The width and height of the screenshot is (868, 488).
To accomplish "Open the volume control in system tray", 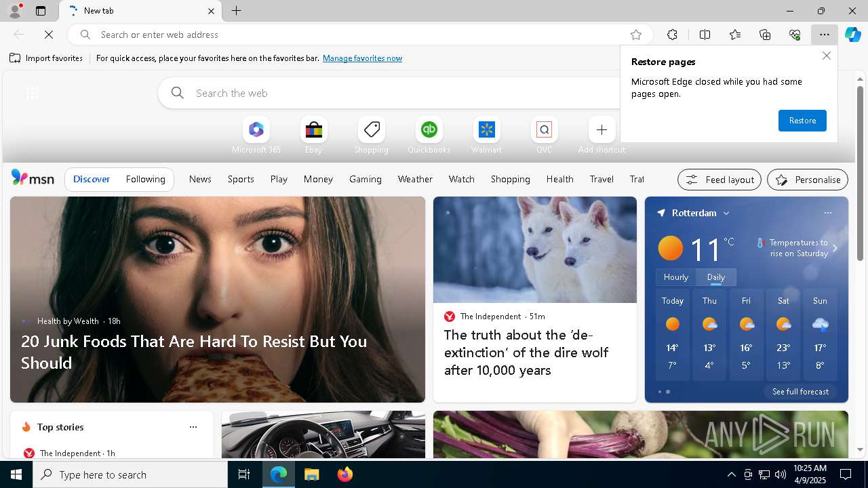I will pos(781,474).
